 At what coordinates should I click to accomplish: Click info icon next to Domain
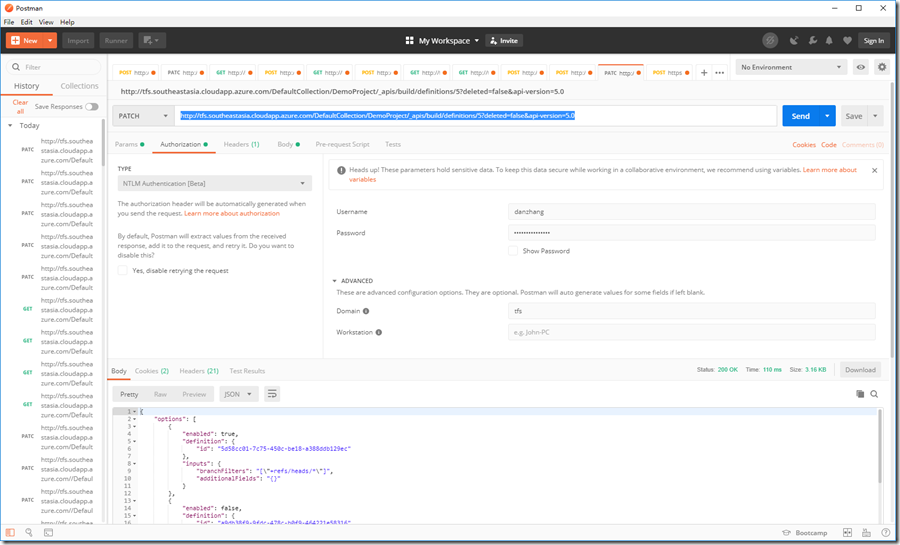(x=366, y=311)
